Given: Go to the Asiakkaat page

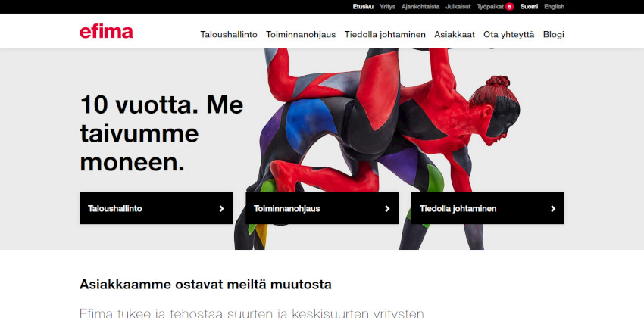Looking at the screenshot, I should [x=455, y=35].
